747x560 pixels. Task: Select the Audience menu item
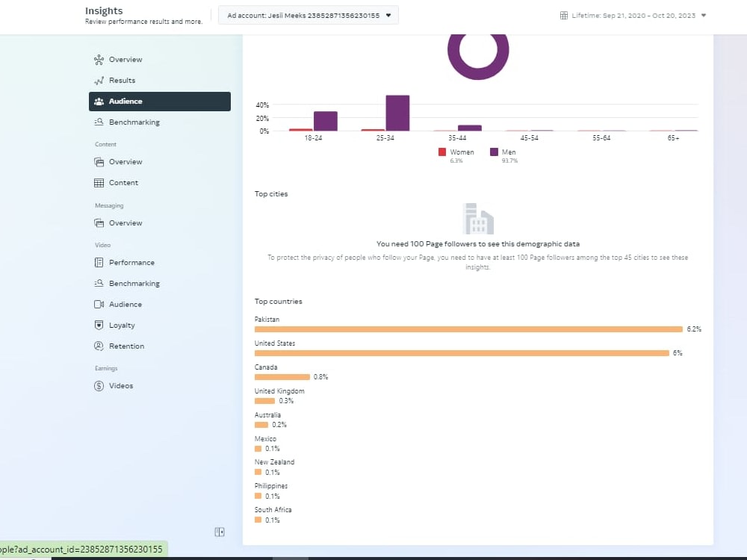pyautogui.click(x=160, y=102)
